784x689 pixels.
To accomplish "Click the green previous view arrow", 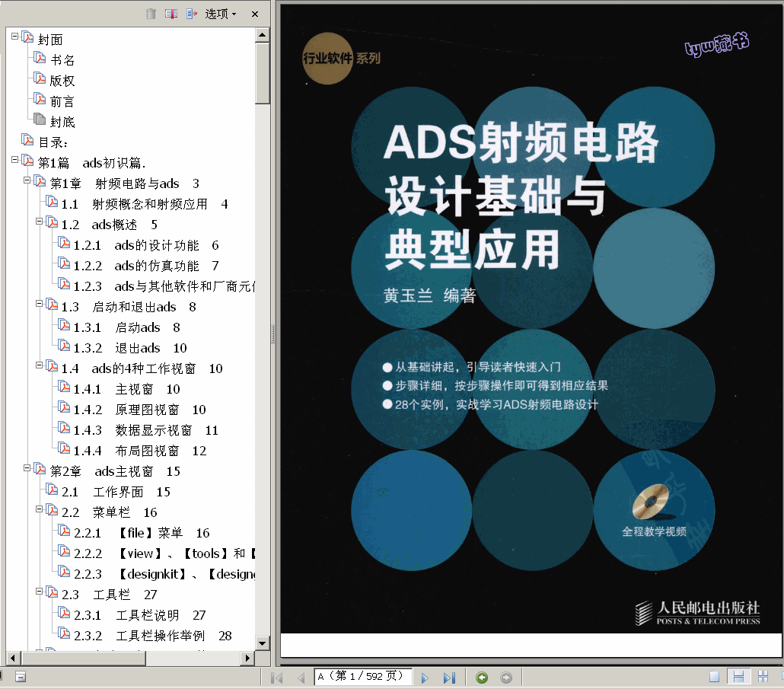I will [480, 675].
